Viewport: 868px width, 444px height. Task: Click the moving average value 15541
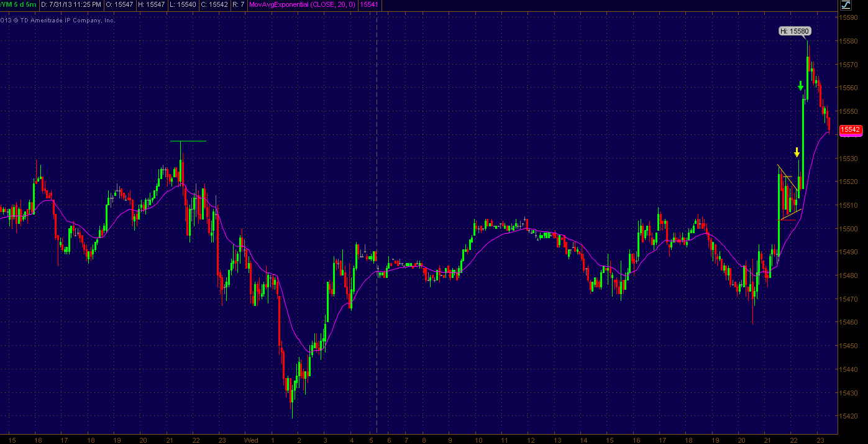click(x=369, y=4)
